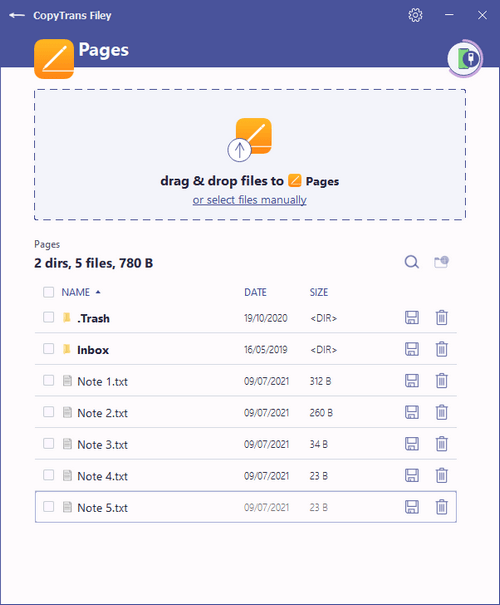This screenshot has height=605, width=500.
Task: Check the Inbox folder checkbox
Action: (49, 349)
